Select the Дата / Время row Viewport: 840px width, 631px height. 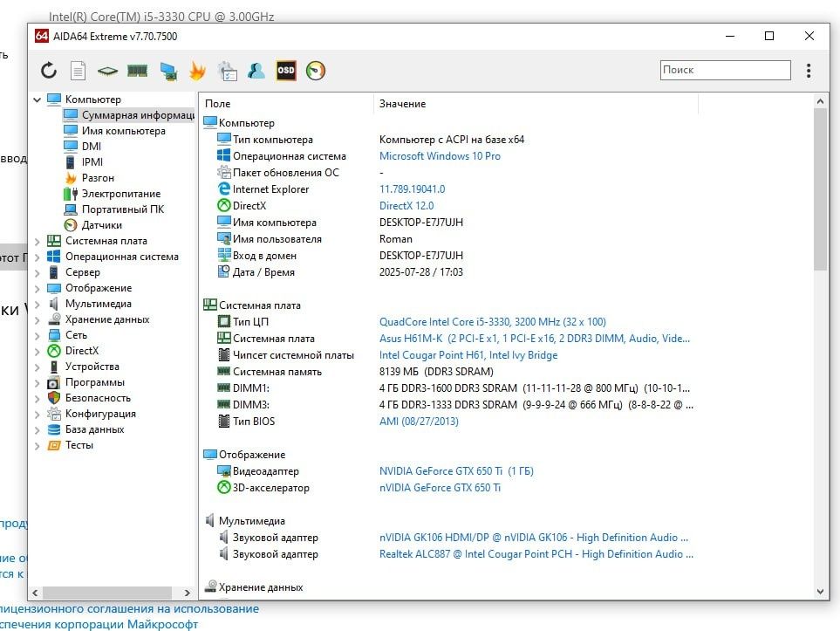(450, 272)
